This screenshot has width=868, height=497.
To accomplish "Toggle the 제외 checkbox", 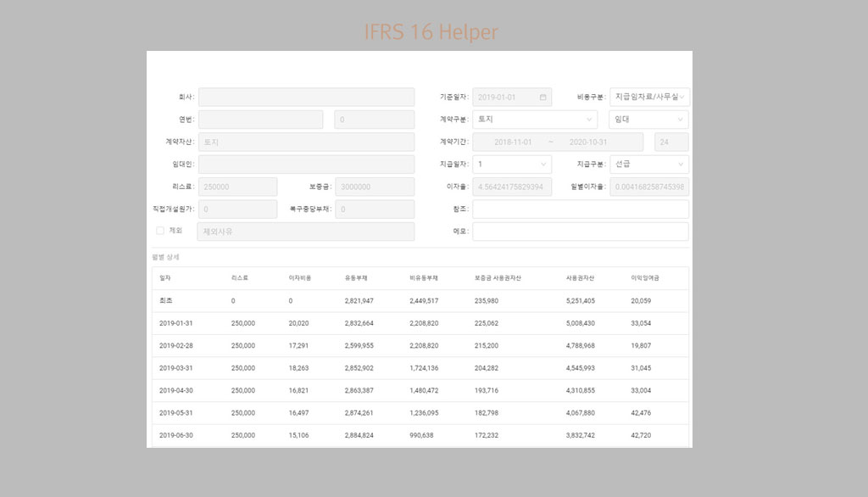I will 160,231.
